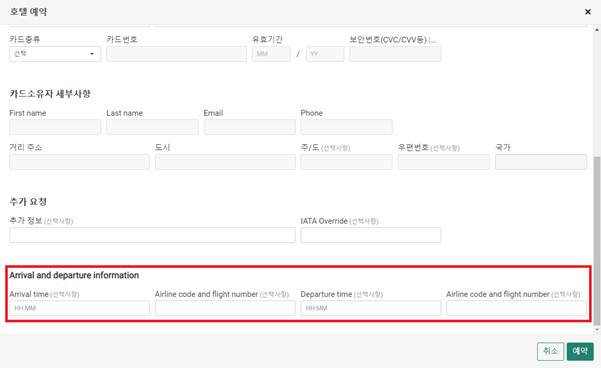Screen dimensions: 601x368
Task: Click the green 예약 reserve button
Action: click(580, 351)
